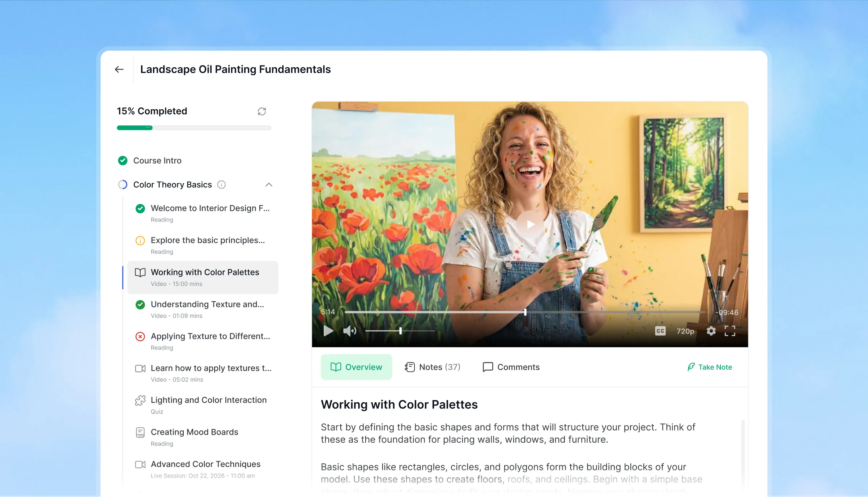
Task: Toggle closed captions on the video
Action: [660, 331]
